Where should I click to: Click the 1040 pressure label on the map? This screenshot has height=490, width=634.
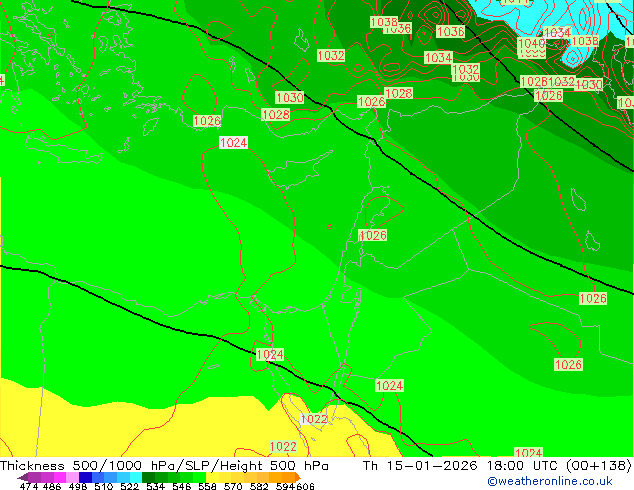click(x=531, y=43)
